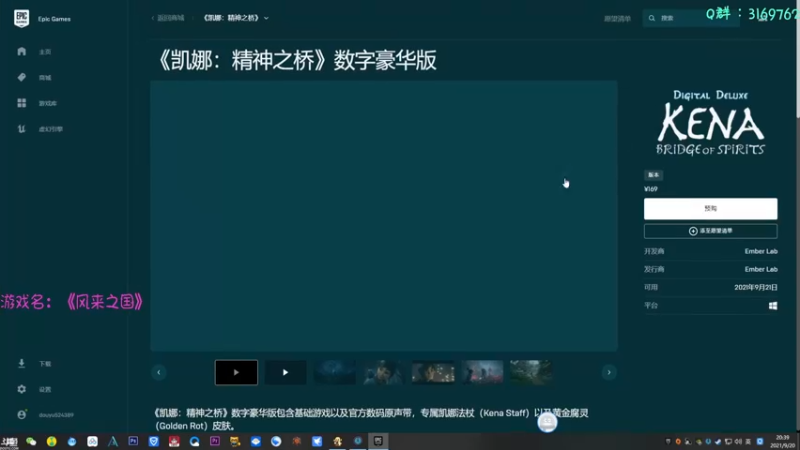
Task: Select the first screenshot thumbnail
Action: click(335, 372)
